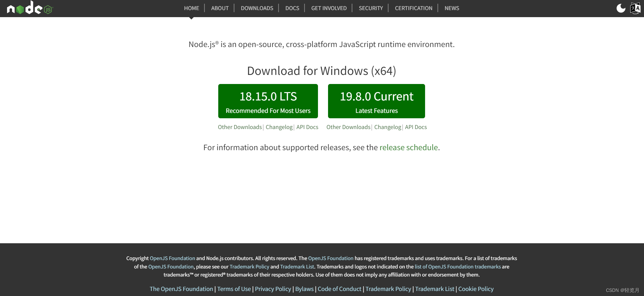Open the Trademark Policy link in the bottom footer row

(388, 289)
